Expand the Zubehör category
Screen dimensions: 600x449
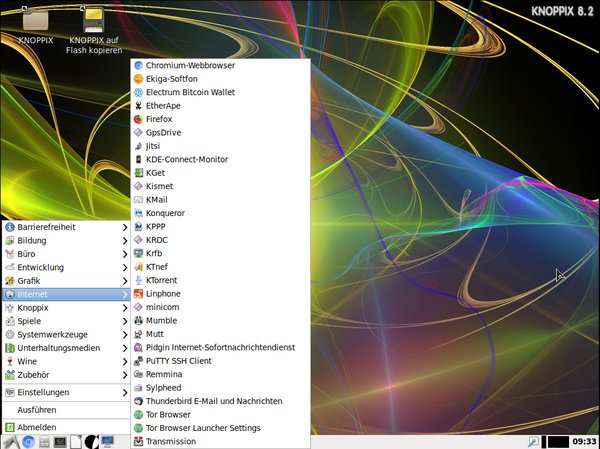click(x=66, y=374)
